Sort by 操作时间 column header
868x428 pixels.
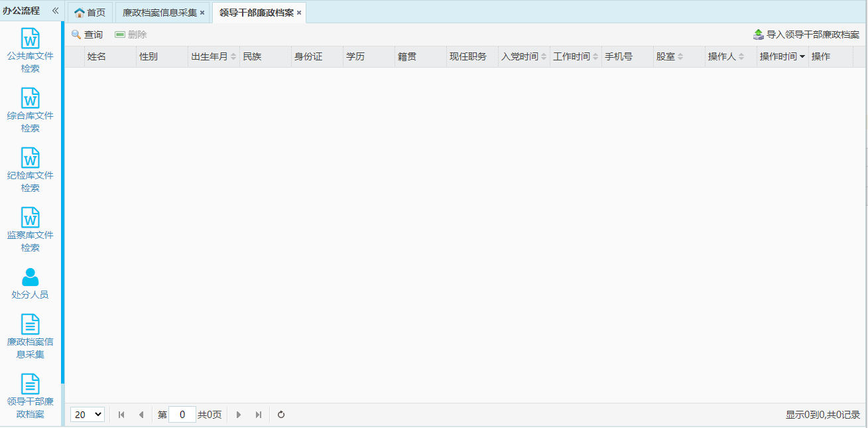(x=782, y=57)
